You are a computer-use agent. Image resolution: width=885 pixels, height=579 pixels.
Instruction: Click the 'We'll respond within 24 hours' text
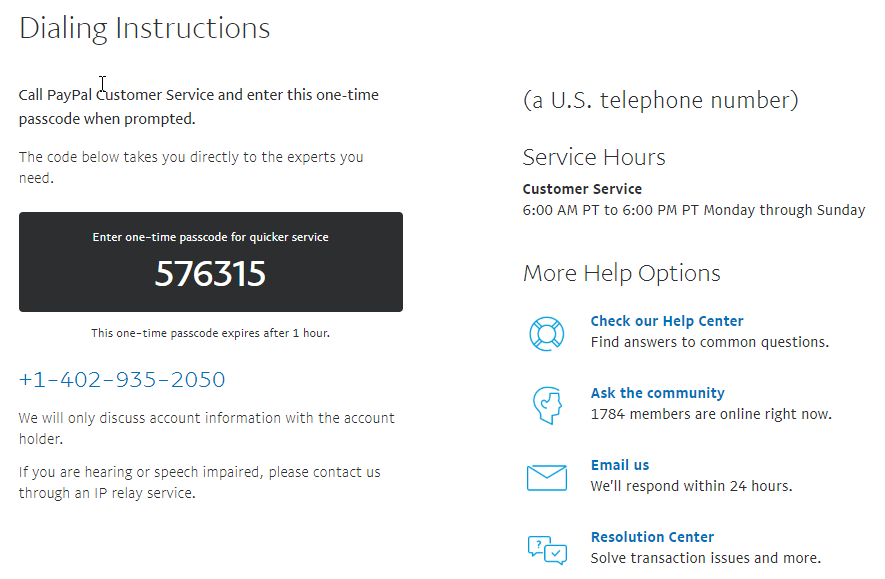point(691,486)
